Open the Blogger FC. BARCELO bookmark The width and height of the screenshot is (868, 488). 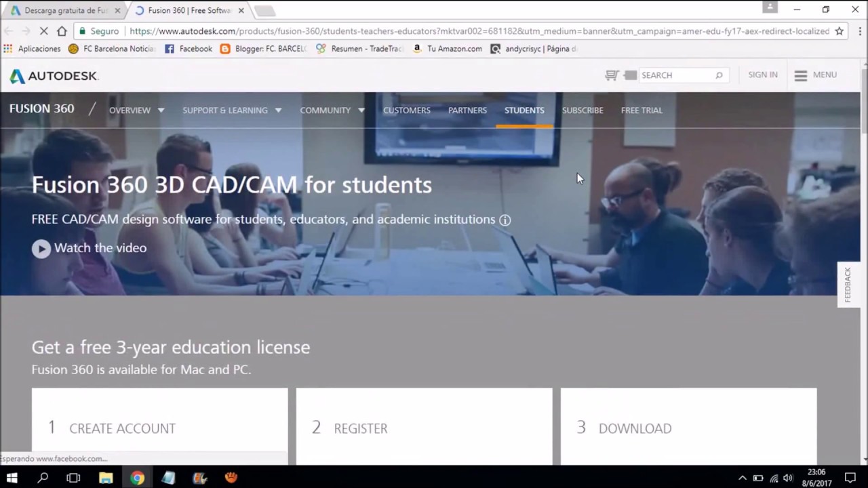click(264, 49)
